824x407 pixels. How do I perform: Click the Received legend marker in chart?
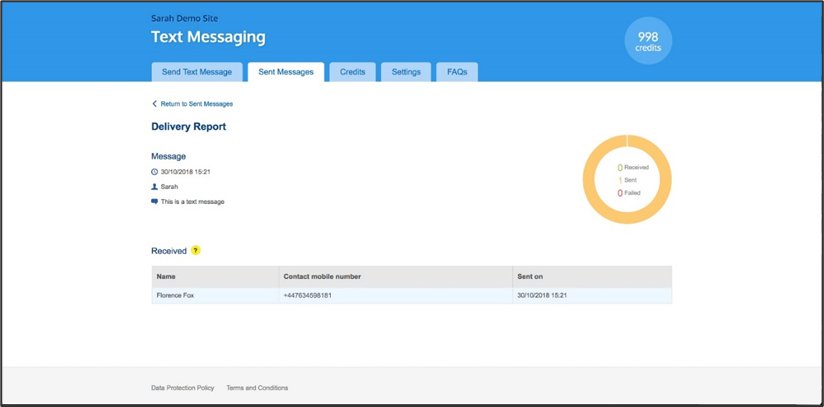620,168
